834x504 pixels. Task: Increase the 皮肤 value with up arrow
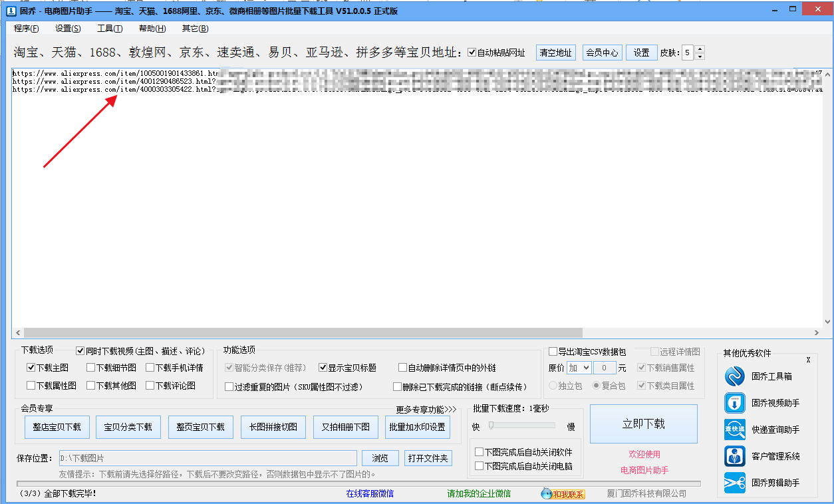click(x=699, y=49)
